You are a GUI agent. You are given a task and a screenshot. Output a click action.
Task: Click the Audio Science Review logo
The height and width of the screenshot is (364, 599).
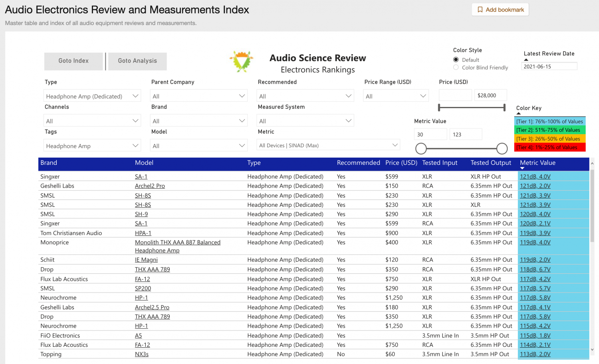pyautogui.click(x=242, y=61)
